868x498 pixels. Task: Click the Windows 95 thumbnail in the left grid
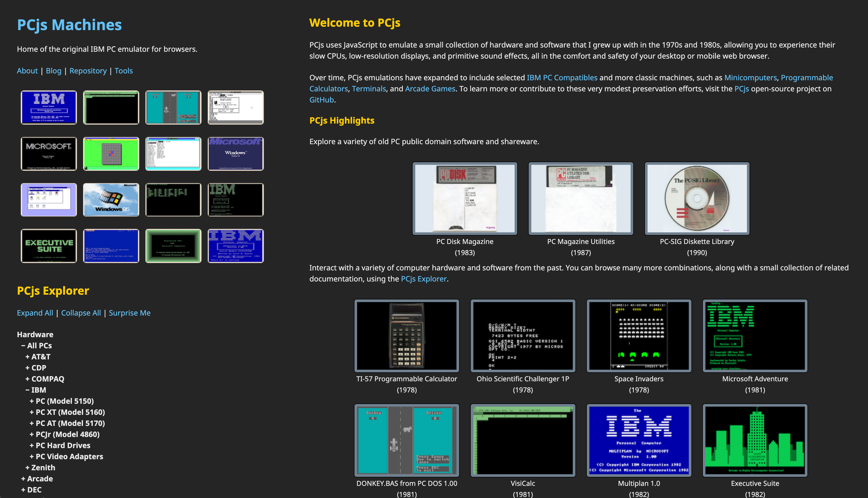coord(111,200)
